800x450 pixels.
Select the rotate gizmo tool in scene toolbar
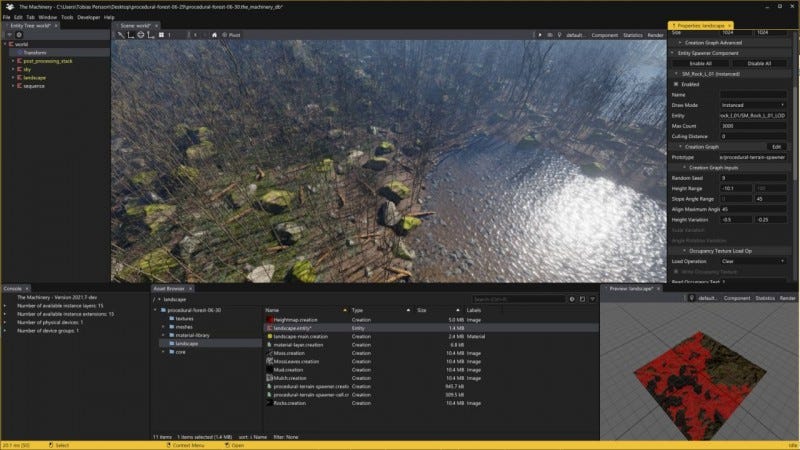(140, 35)
